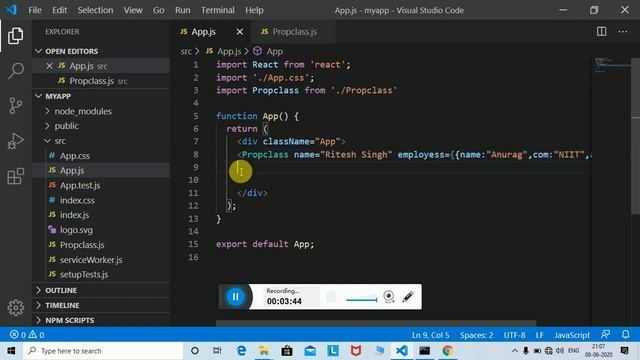Click the horizontal editor scrollbar
Viewport: 640px width, 360px height.
pyautogui.click(x=376, y=323)
